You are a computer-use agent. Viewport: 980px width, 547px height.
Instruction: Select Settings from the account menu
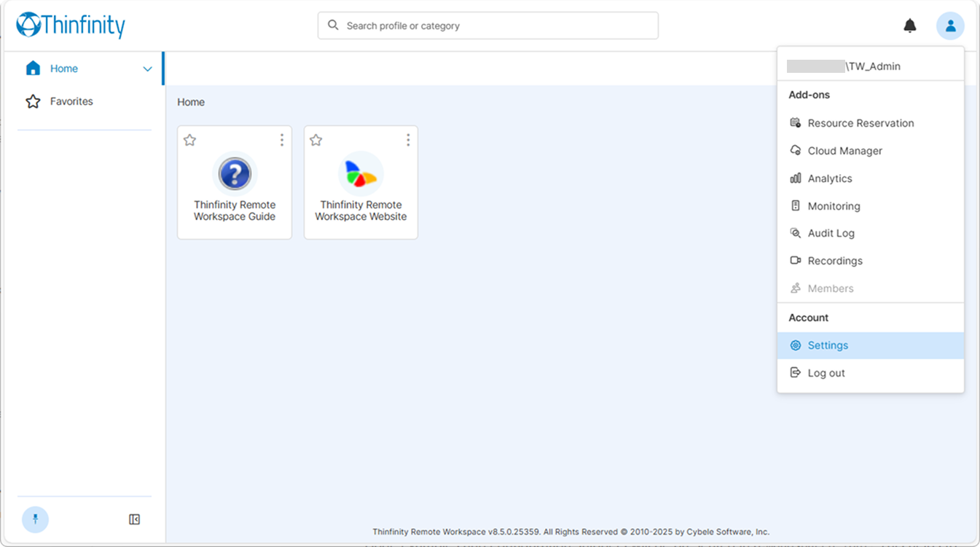point(828,345)
